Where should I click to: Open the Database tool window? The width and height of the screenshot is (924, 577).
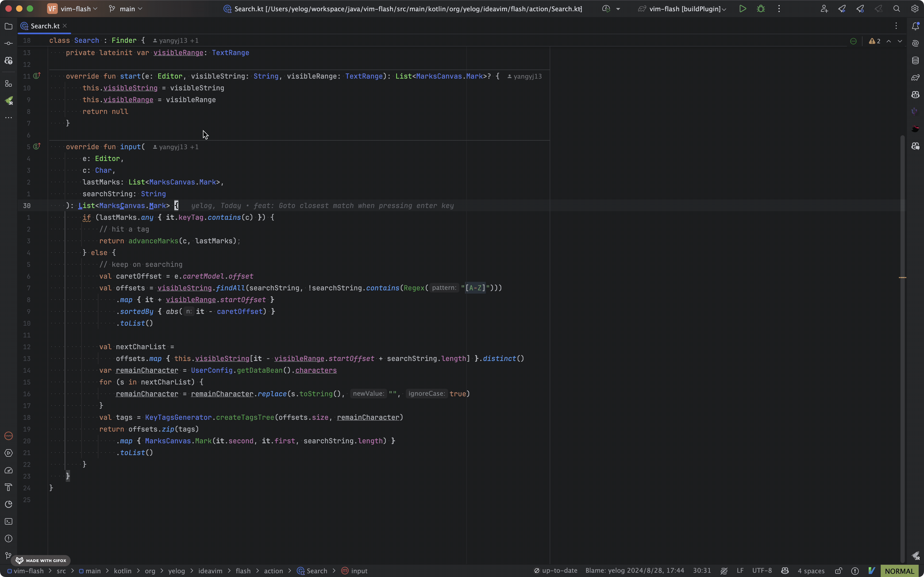point(915,60)
